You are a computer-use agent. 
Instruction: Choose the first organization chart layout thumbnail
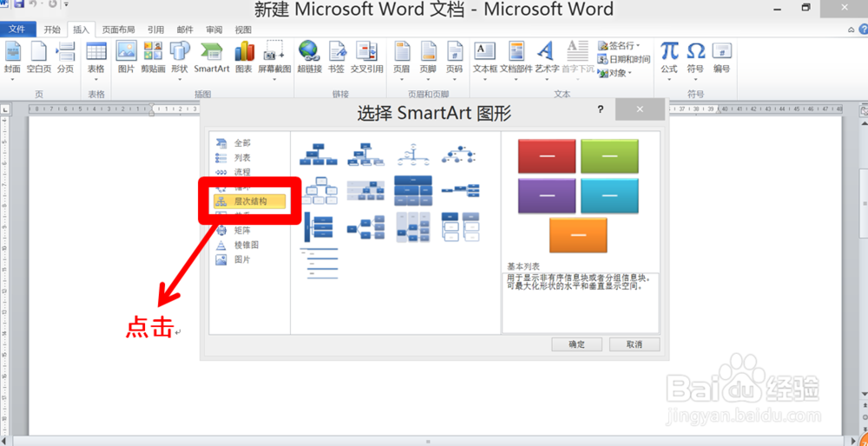[319, 154]
